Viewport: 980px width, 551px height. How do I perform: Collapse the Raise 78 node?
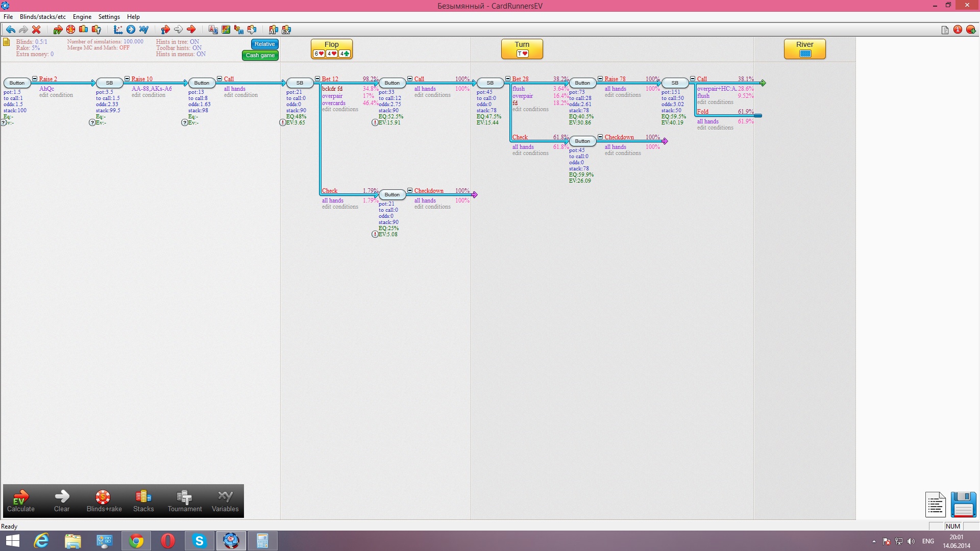600,79
